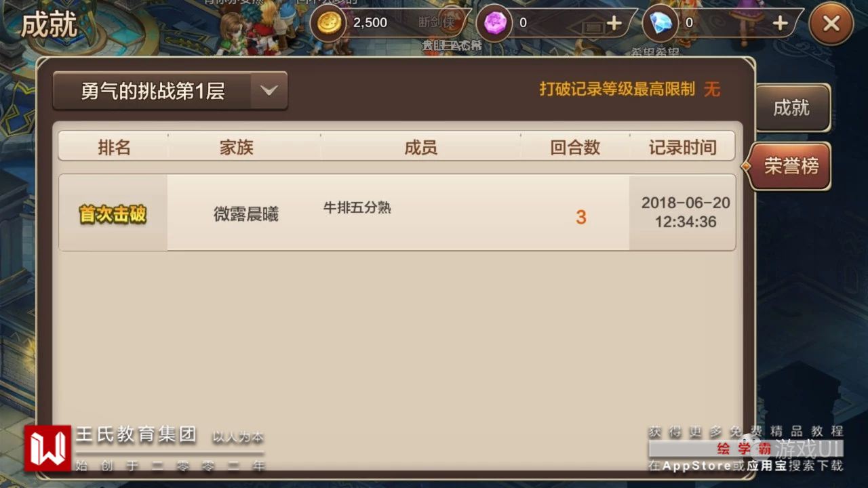The height and width of the screenshot is (488, 868).
Task: Click the 2,500 gold coin amount
Action: [370, 22]
